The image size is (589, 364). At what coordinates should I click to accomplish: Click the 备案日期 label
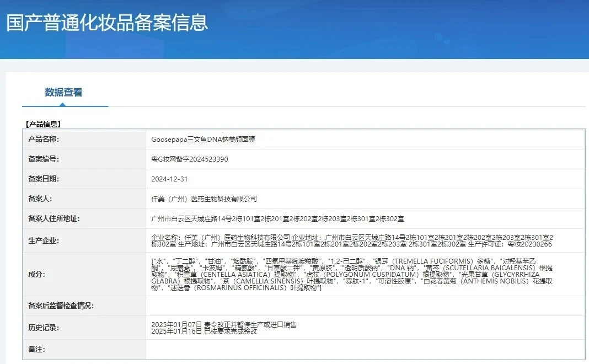pos(44,179)
